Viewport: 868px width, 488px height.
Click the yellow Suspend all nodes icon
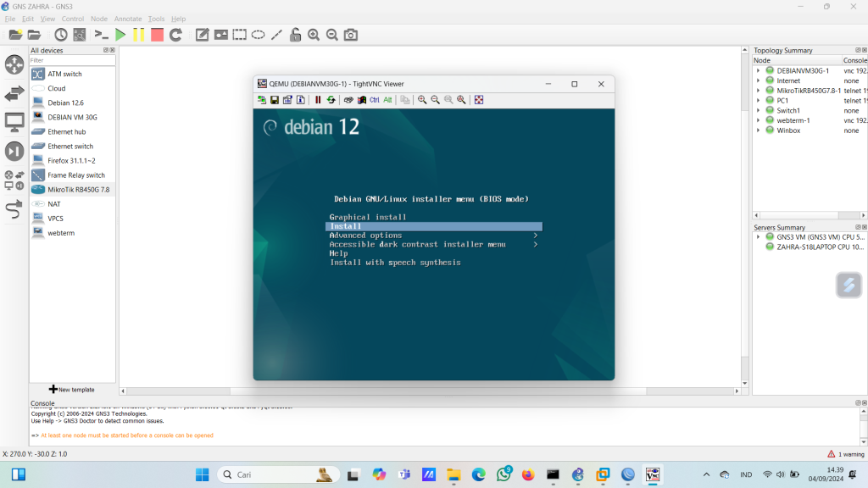(139, 35)
